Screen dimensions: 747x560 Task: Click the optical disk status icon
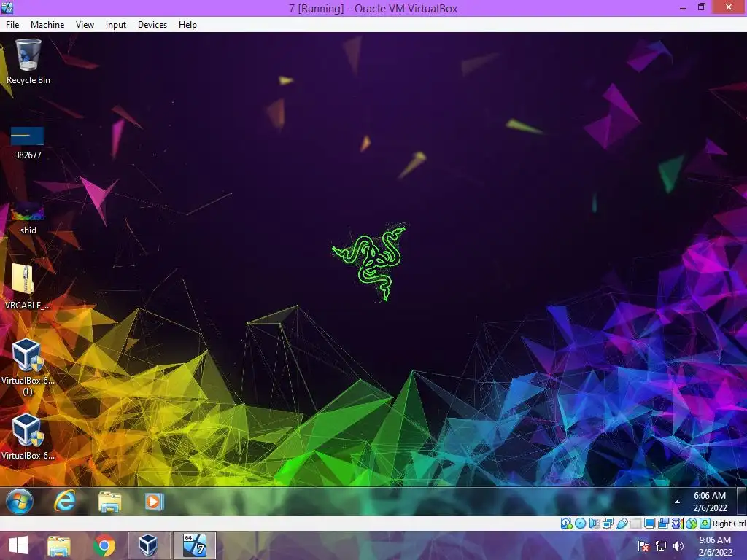[580, 524]
